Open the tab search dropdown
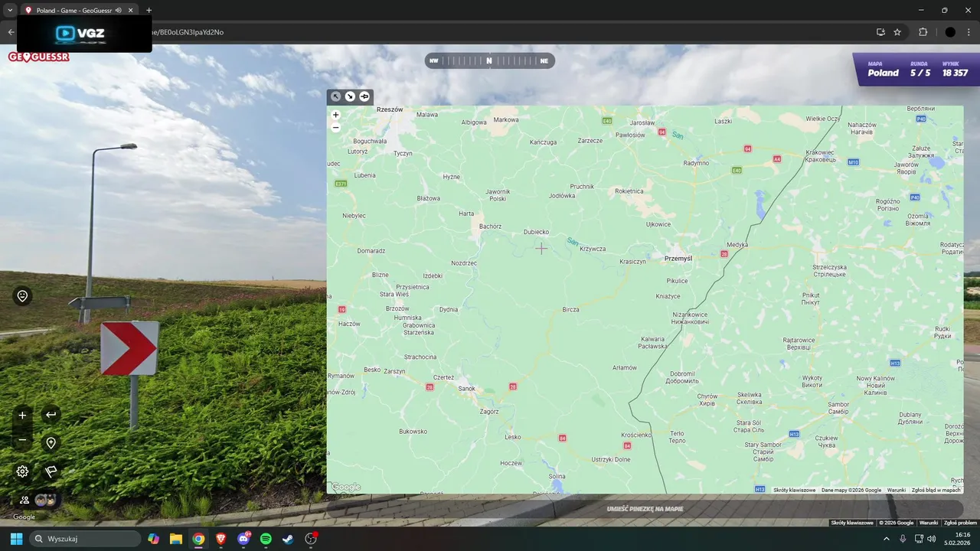980x551 pixels. (9, 10)
